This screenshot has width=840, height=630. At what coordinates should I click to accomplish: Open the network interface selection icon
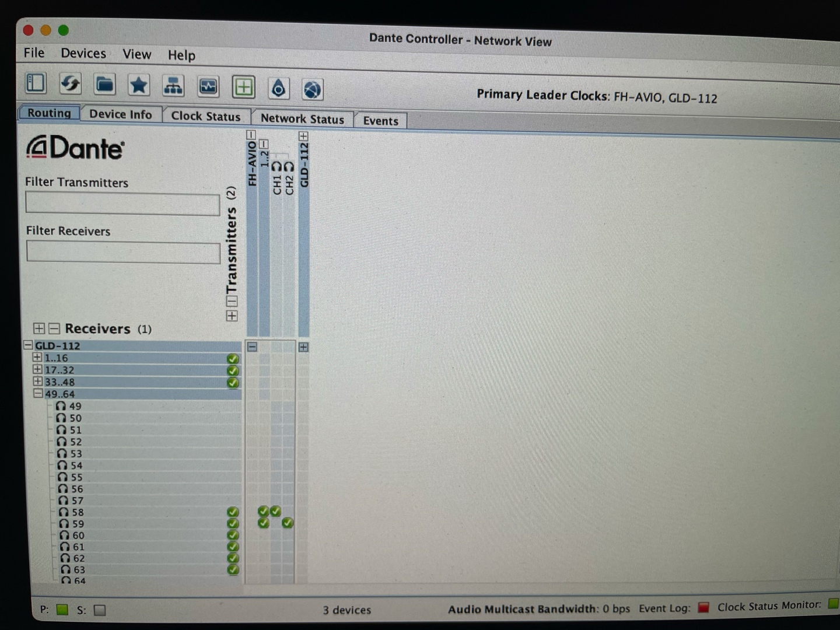tap(173, 86)
